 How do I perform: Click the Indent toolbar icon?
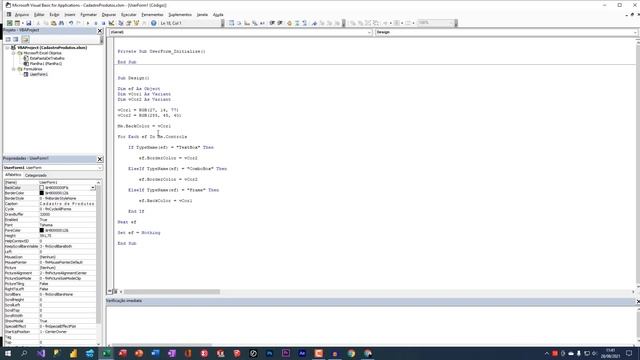[x=272, y=23]
